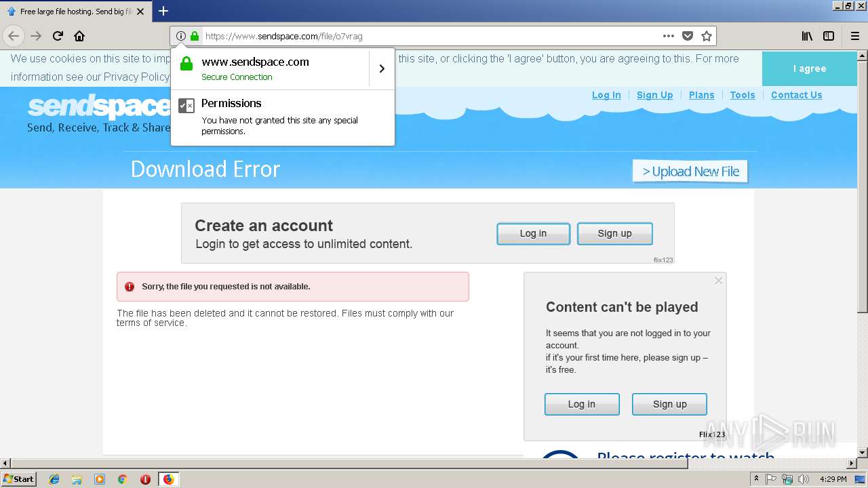Bookmark this page with the star
Image resolution: width=868 pixels, height=488 pixels.
tap(707, 36)
